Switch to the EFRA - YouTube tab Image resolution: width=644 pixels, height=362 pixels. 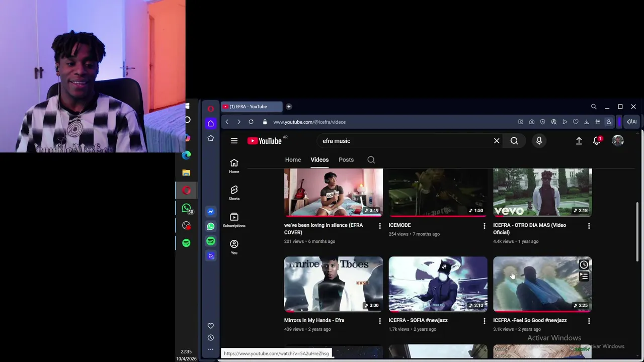[x=252, y=107]
